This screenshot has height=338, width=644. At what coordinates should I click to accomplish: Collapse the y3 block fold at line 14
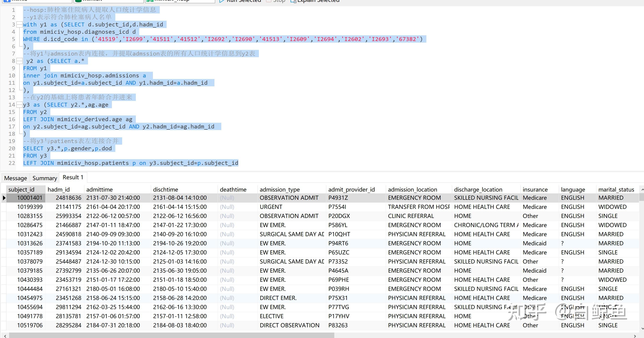[x=19, y=105]
